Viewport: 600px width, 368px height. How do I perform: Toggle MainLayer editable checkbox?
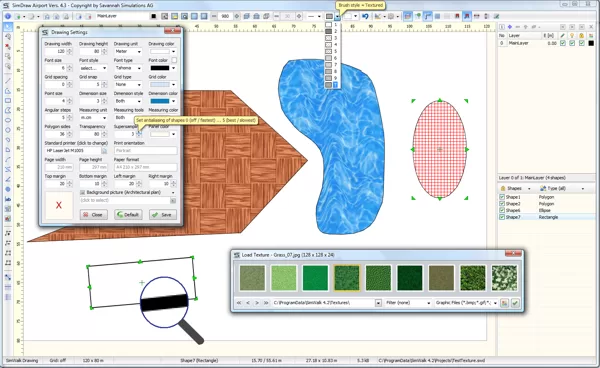[562, 43]
